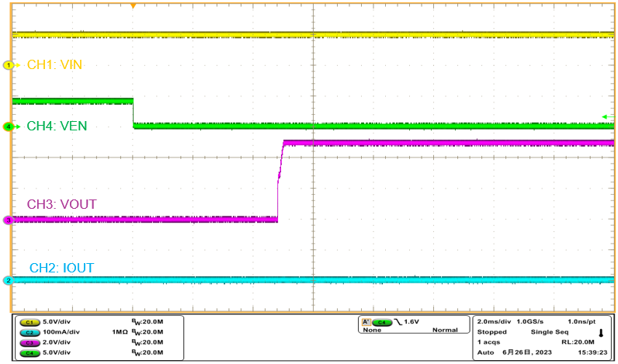The height and width of the screenshot is (364, 618).
Task: Click the green trigger level arrow on right edge
Action: pos(608,117)
